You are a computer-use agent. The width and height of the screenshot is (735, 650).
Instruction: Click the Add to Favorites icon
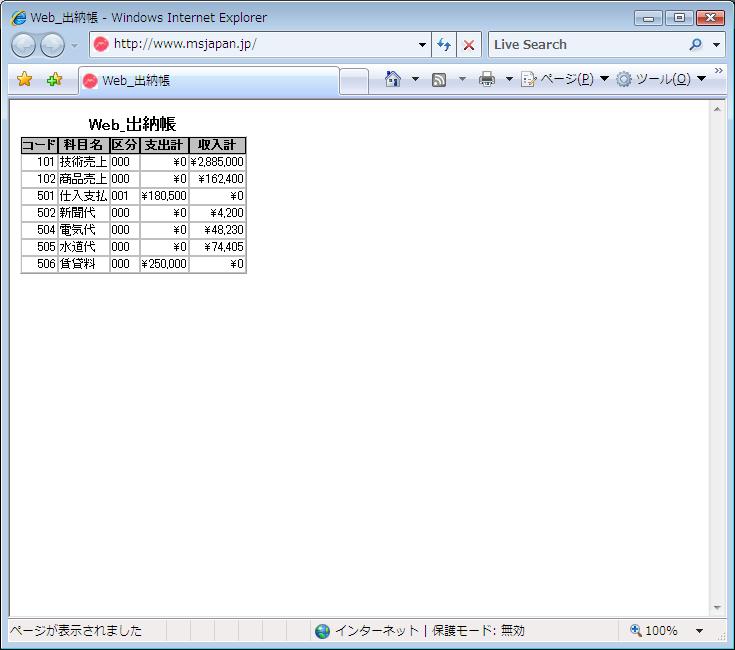tap(54, 79)
